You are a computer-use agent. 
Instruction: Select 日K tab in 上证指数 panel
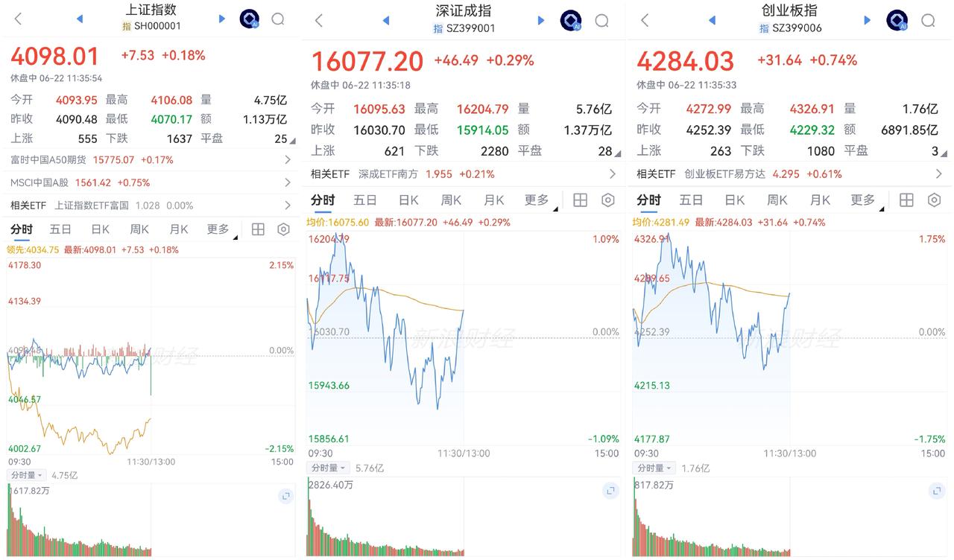pyautogui.click(x=100, y=229)
